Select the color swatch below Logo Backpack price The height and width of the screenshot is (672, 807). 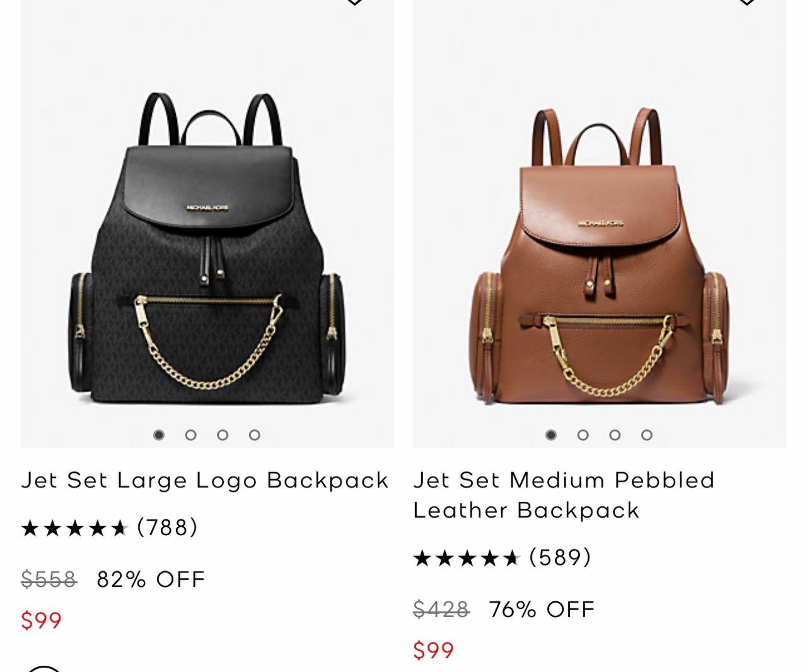[x=44, y=668]
